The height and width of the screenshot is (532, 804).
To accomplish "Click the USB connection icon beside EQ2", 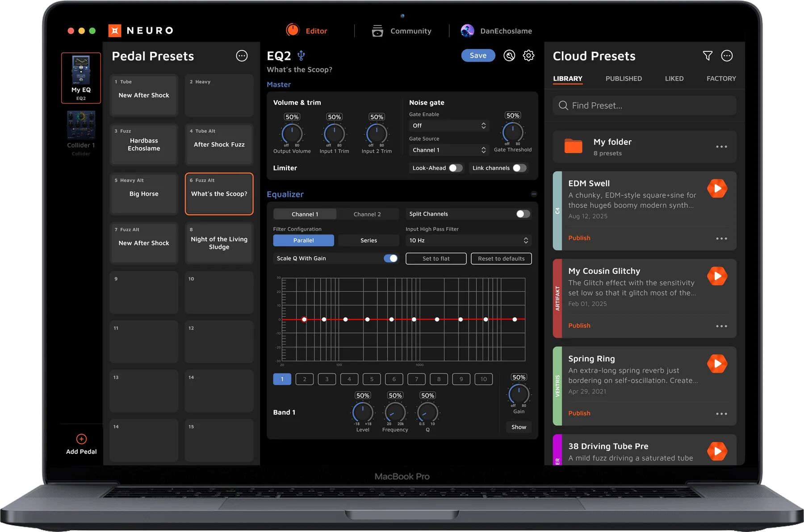I will click(301, 55).
